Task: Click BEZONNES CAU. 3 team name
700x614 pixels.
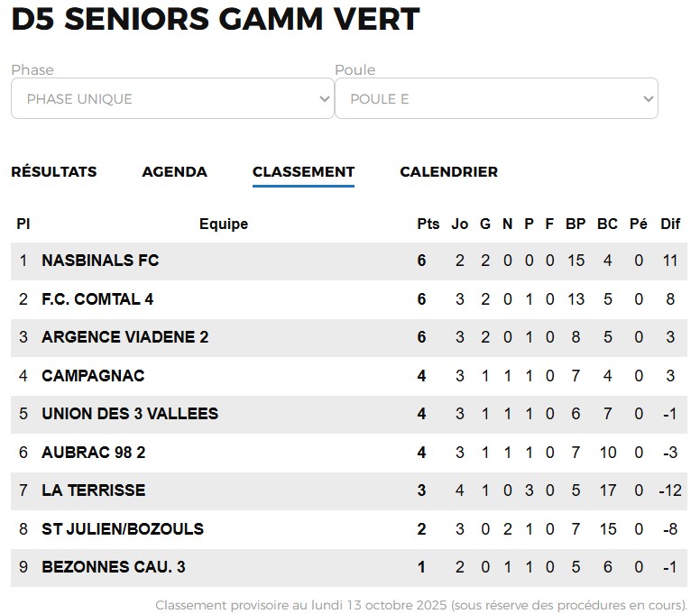Action: 114,567
